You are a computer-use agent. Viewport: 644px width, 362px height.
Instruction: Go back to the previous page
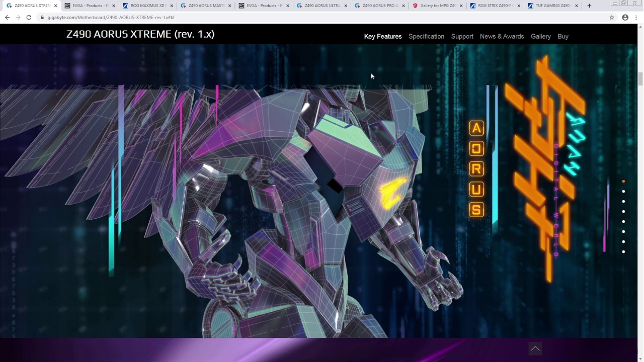pos(7,17)
